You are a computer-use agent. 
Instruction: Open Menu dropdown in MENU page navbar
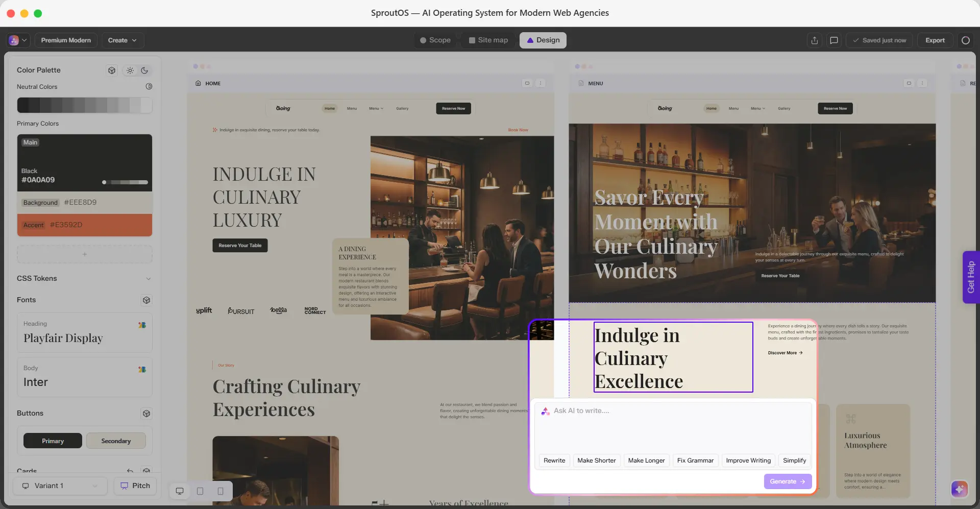click(x=758, y=108)
